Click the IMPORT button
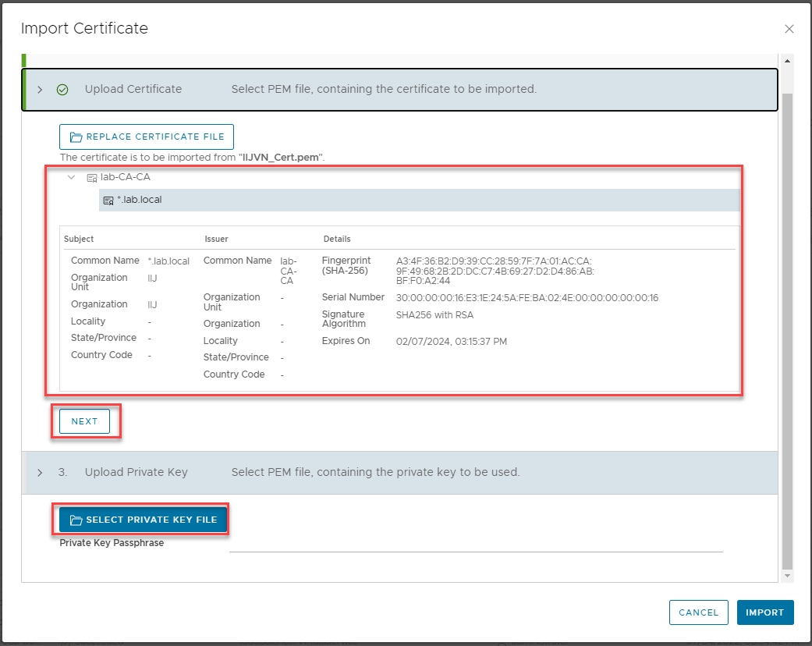This screenshot has height=646, width=812. click(764, 612)
